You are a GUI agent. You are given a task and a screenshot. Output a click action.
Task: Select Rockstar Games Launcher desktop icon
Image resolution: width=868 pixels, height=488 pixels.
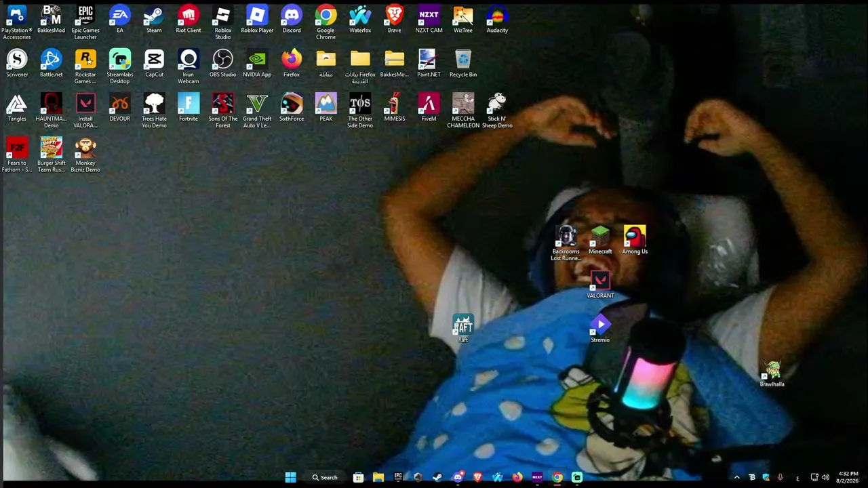click(85, 66)
